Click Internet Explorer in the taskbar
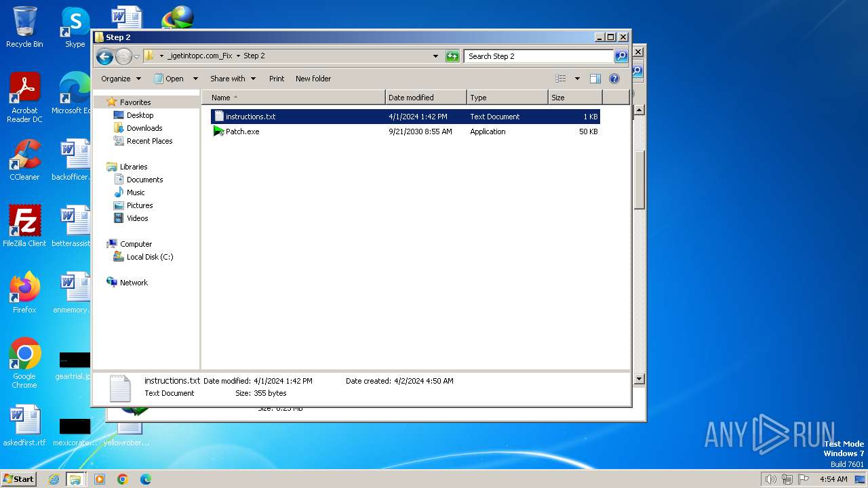This screenshot has width=868, height=488. pyautogui.click(x=54, y=479)
